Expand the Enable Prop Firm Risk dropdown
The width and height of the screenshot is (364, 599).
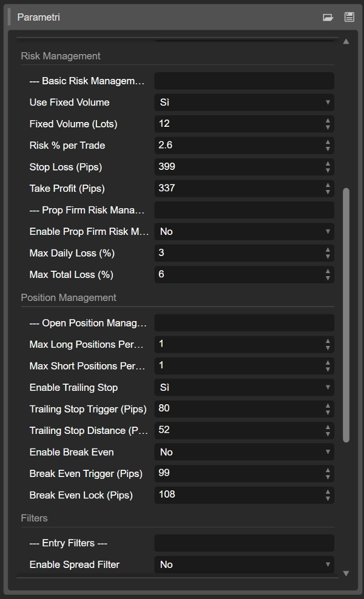tap(244, 232)
